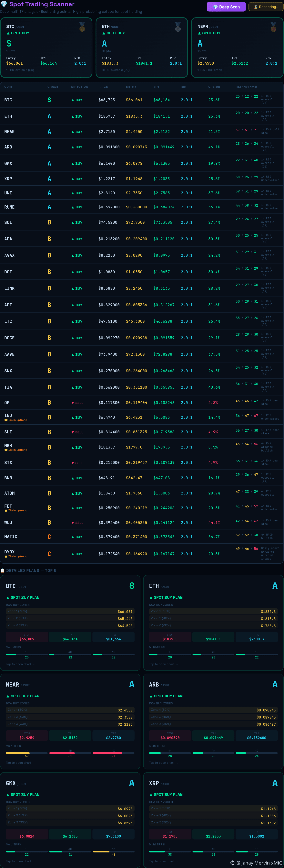This screenshot has height=868, width=284.
Task: Click the BUY indicator in the UNI row
Action: [x=77, y=193]
